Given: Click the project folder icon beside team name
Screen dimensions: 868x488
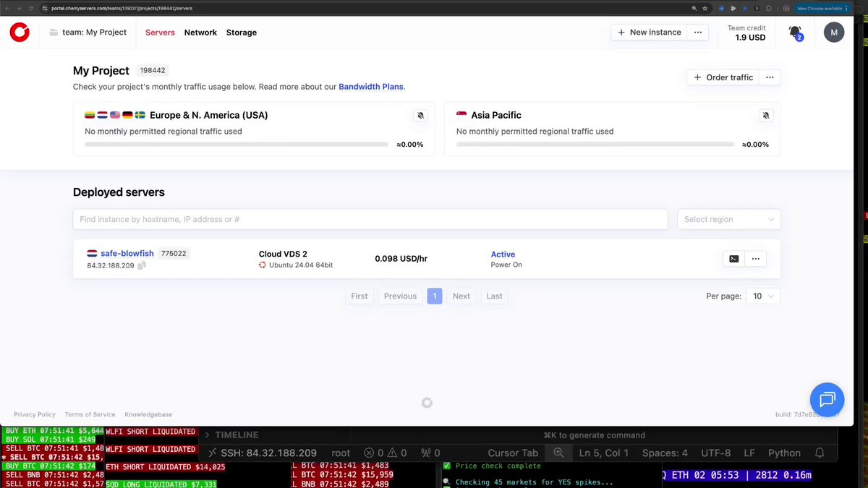Looking at the screenshot, I should pos(54,33).
